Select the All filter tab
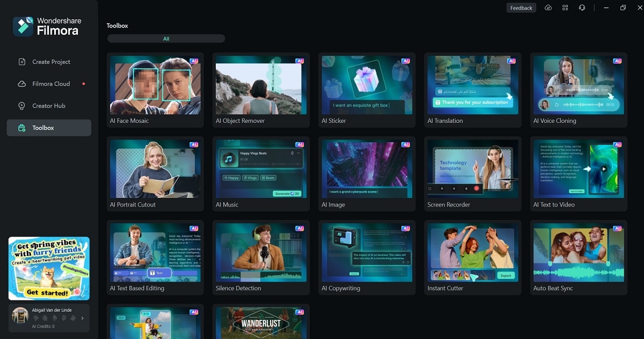The height and width of the screenshot is (339, 644). [166, 39]
